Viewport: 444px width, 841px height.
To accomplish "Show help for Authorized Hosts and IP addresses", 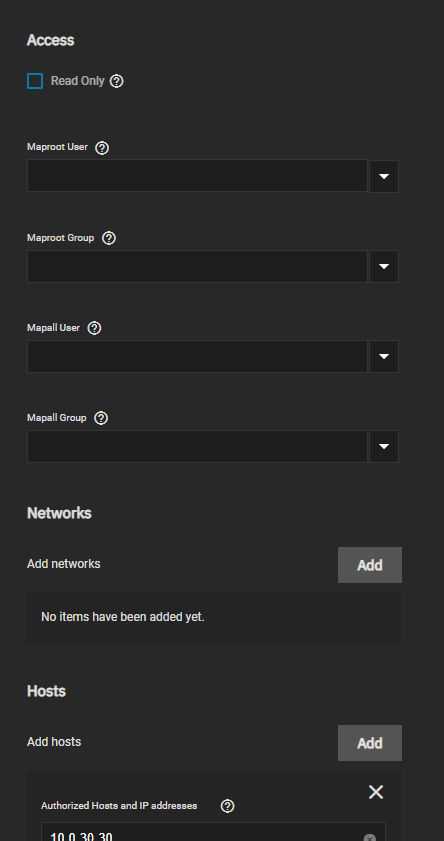I will click(227, 806).
